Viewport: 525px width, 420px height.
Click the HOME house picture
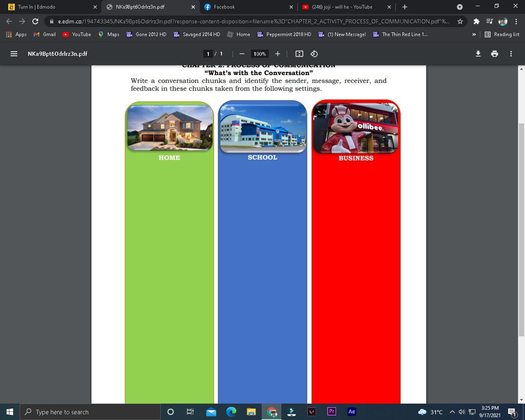[x=169, y=127]
